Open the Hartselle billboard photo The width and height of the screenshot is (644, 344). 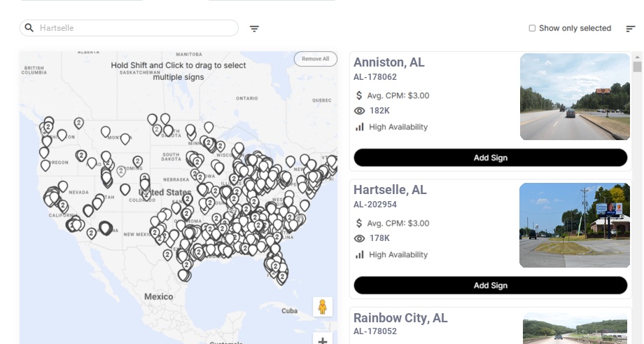click(575, 225)
